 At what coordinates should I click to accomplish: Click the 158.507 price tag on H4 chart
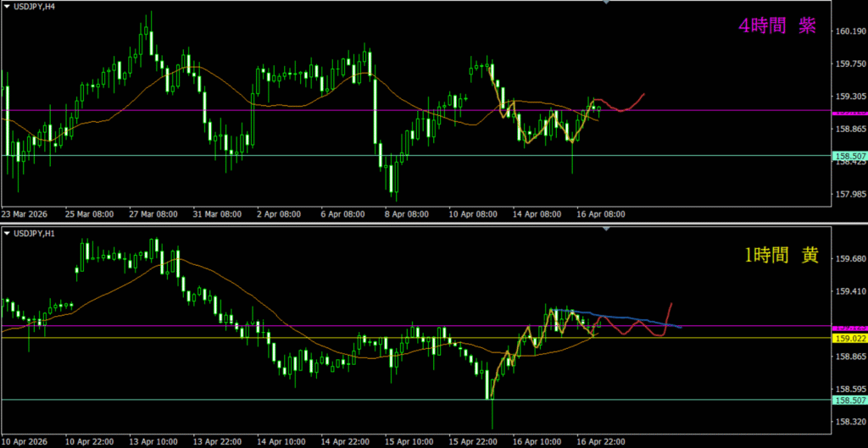850,156
